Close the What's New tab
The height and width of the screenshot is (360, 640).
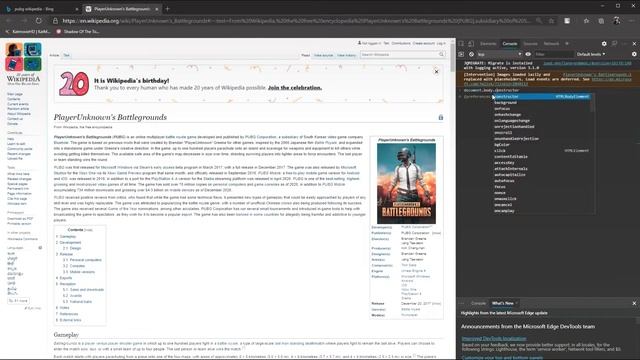[x=516, y=303]
